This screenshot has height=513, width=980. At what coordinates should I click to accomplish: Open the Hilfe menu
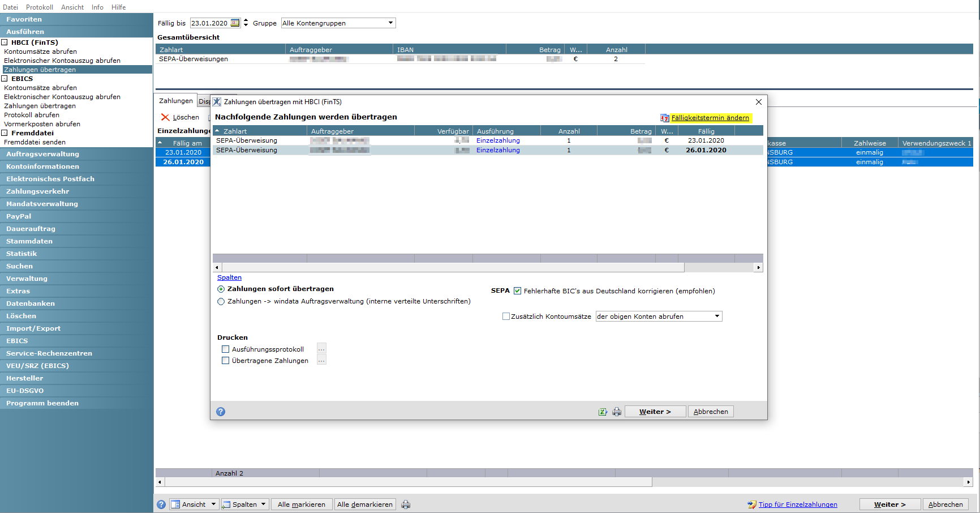point(119,7)
